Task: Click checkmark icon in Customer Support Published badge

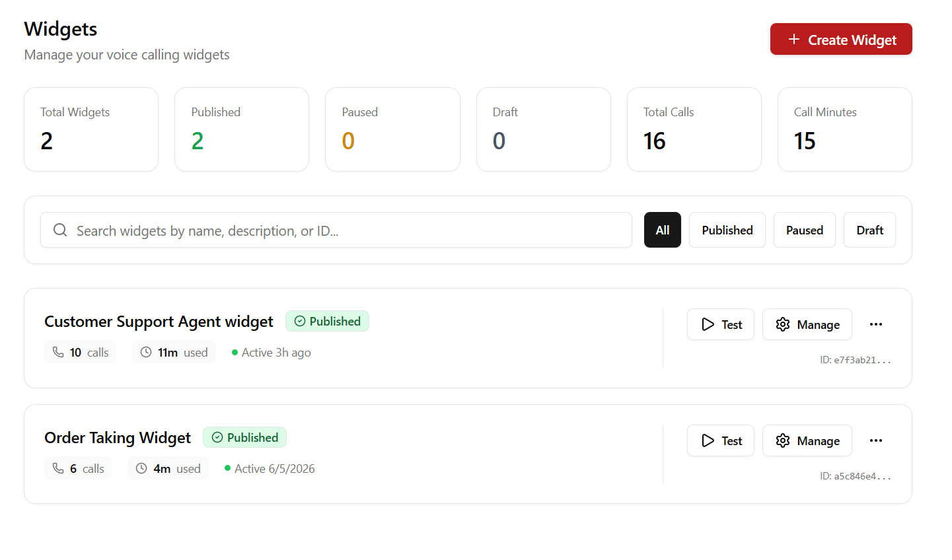Action: point(300,321)
